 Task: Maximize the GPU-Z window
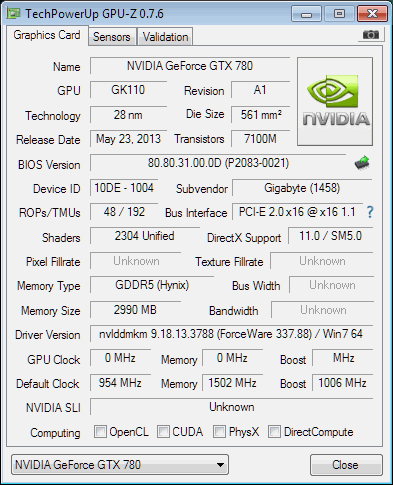tap(339, 14)
